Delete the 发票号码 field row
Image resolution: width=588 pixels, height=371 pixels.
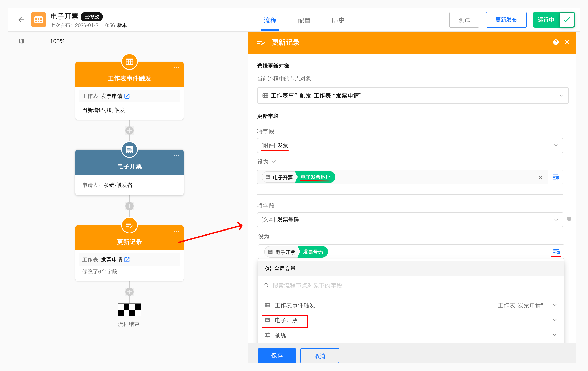(x=569, y=218)
